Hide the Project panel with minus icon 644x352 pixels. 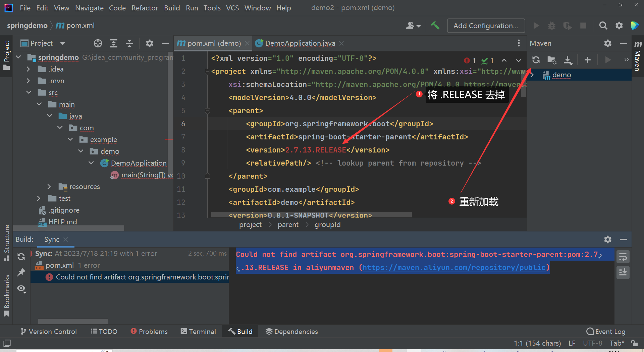pyautogui.click(x=165, y=43)
